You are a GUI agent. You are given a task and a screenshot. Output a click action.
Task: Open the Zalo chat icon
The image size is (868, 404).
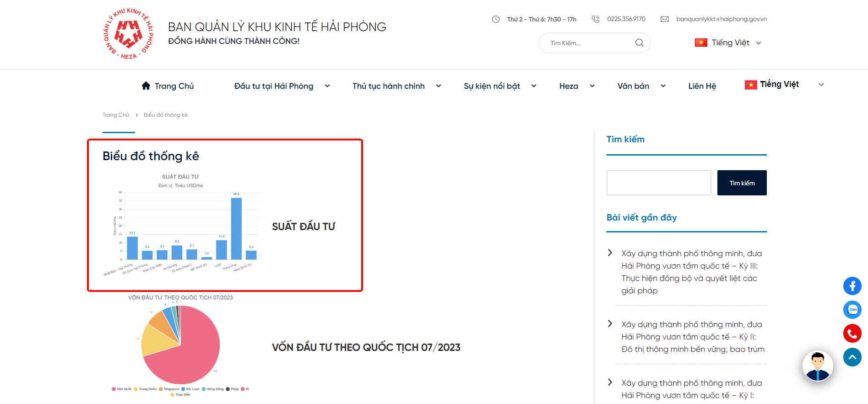pos(852,310)
